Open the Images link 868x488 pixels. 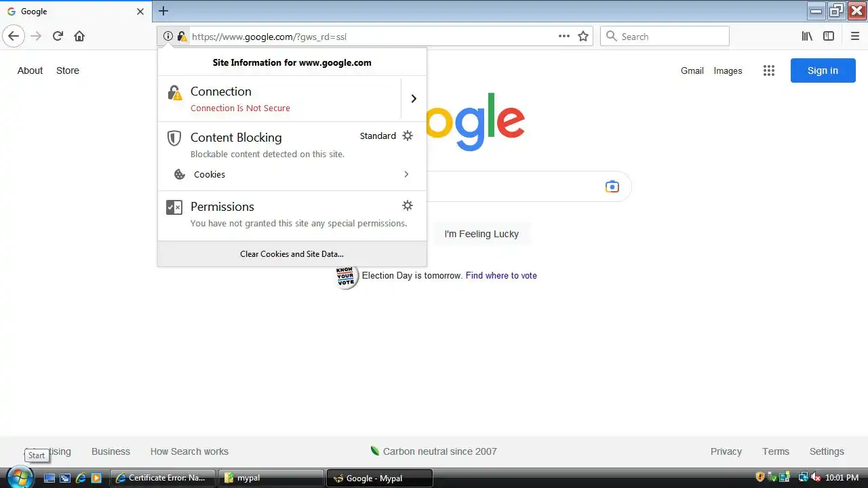click(x=728, y=70)
